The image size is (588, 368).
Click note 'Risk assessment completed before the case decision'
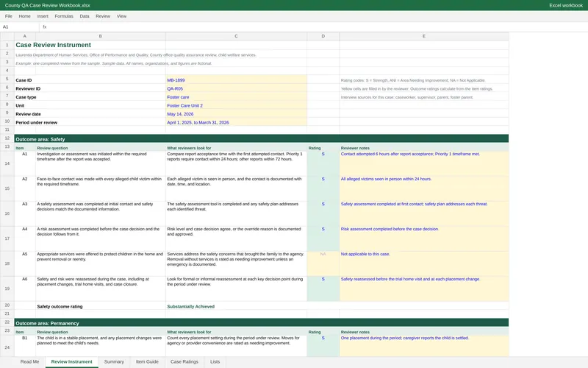(x=424, y=238)
